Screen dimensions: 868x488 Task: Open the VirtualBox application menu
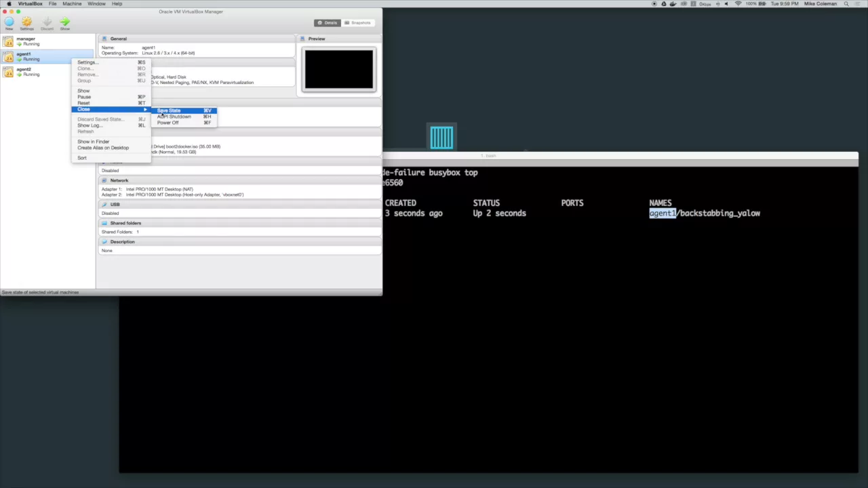30,3
